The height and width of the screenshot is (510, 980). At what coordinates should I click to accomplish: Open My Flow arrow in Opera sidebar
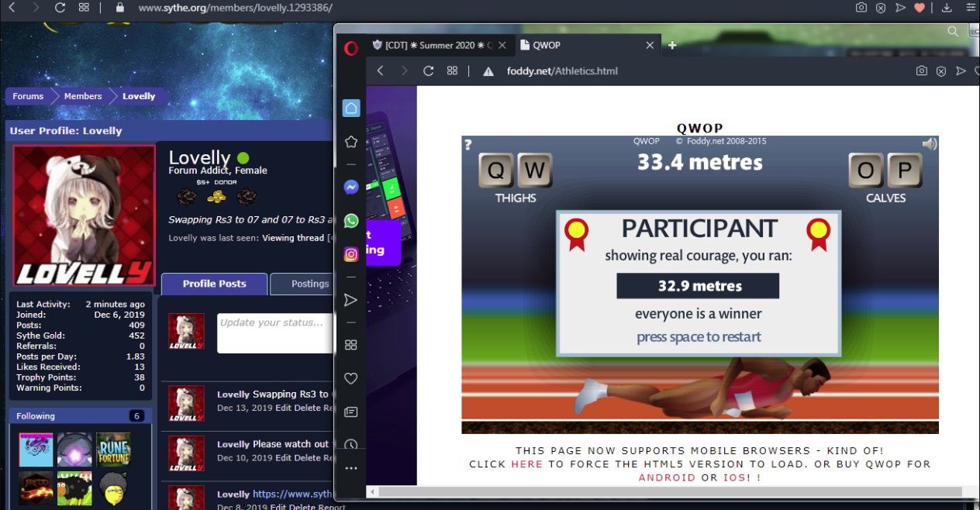click(350, 300)
